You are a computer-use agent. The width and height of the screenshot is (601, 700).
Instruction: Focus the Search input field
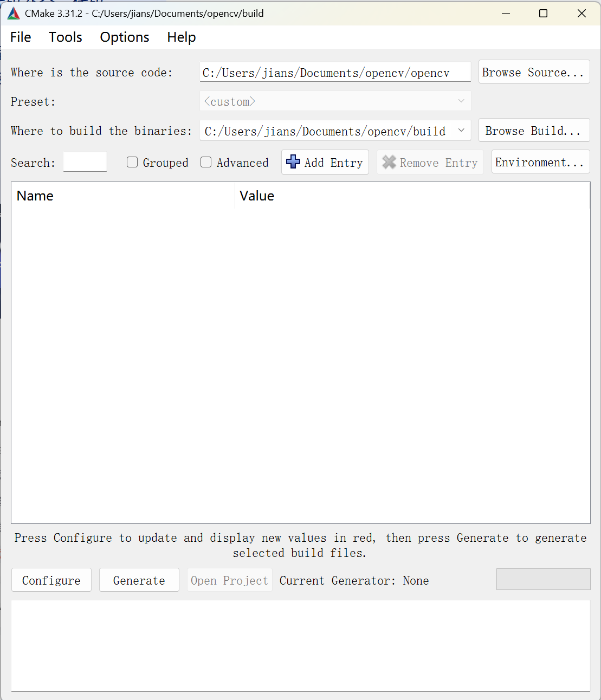click(85, 161)
